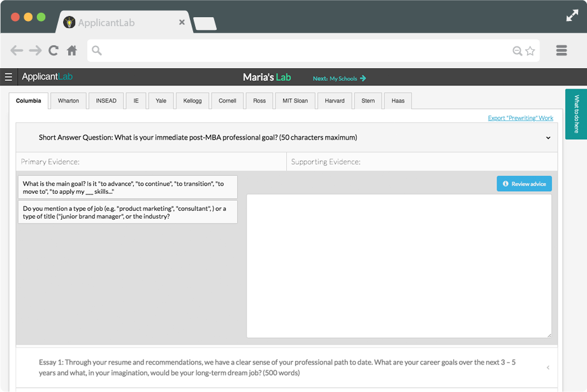Bookmark the page with the star icon
The image size is (587, 392).
coord(530,50)
